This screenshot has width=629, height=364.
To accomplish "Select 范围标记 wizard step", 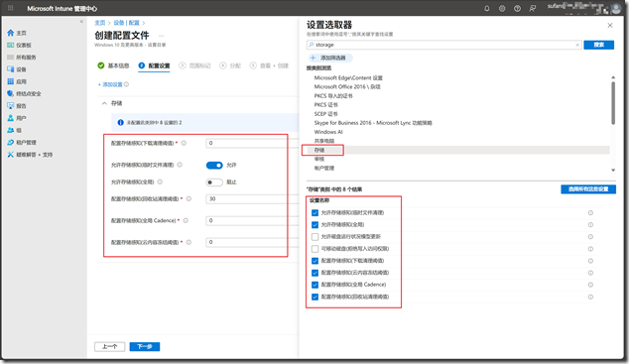I will pyautogui.click(x=195, y=65).
